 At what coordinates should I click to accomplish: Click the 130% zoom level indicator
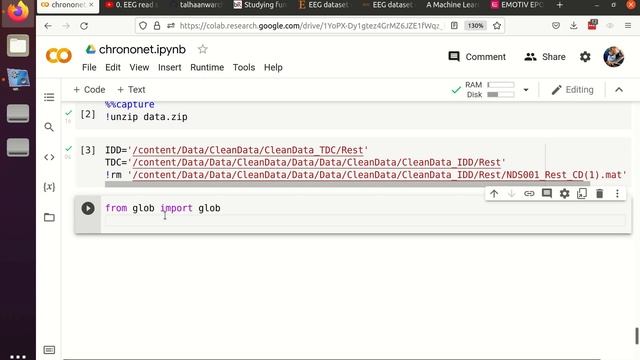(475, 26)
